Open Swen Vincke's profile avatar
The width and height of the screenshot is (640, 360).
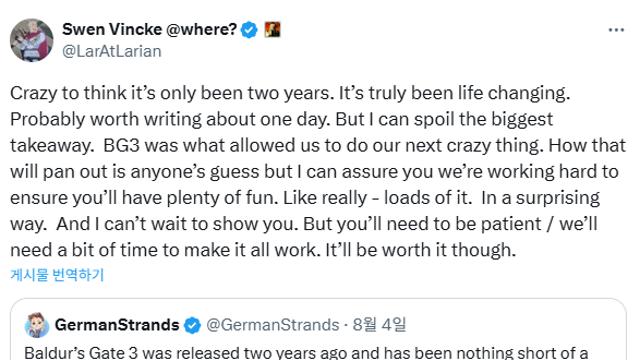coord(31,40)
